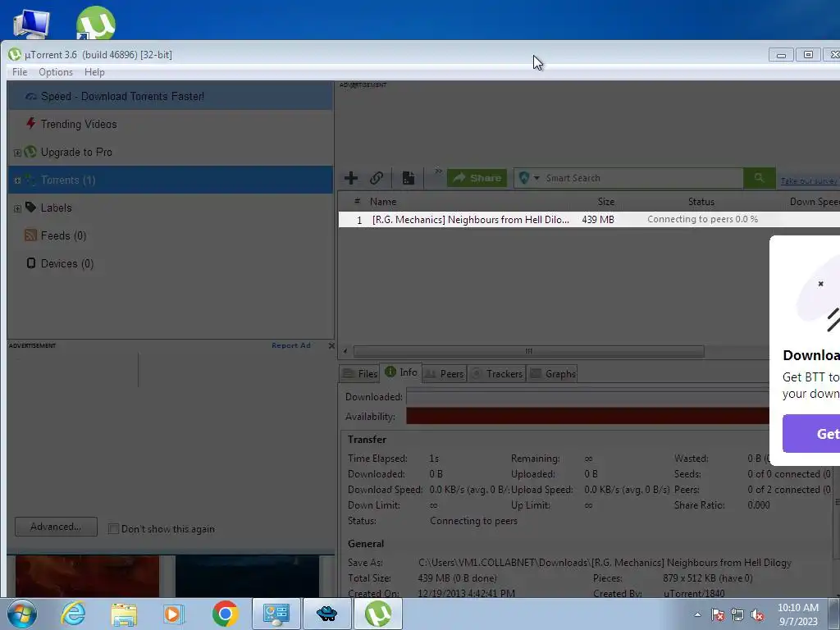Switch to the Trackers tab
The width and height of the screenshot is (840, 630).
pos(496,374)
